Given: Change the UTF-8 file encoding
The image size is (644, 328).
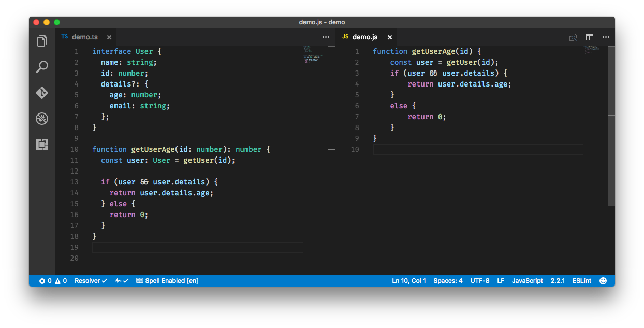Looking at the screenshot, I should tap(480, 281).
